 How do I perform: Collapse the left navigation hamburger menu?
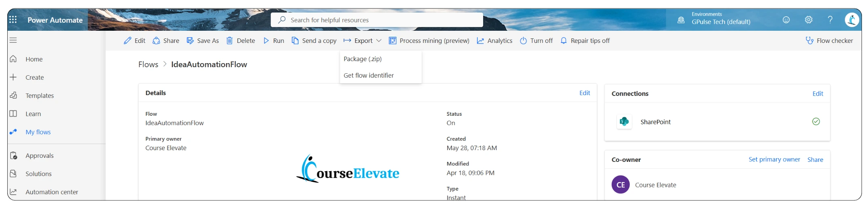tap(13, 40)
